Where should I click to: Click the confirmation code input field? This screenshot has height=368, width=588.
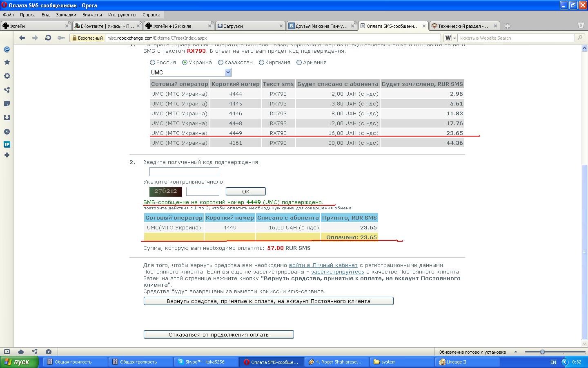184,172
